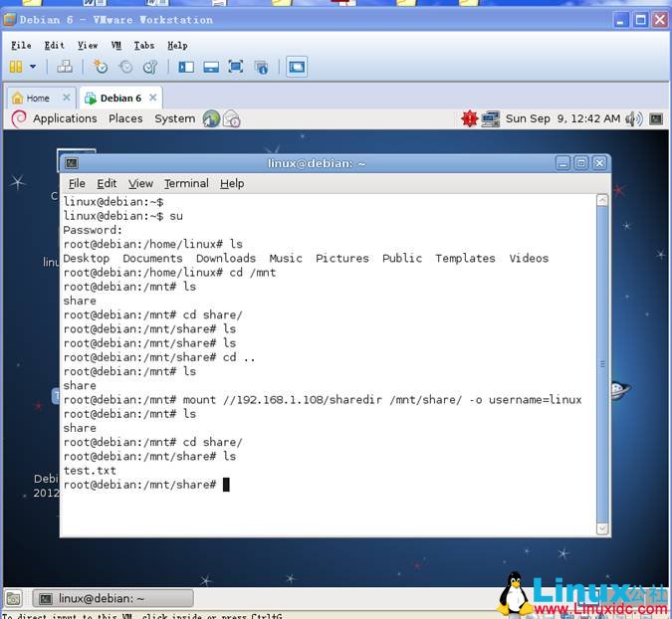Click the VMware suspend/pause icon
Viewport: 672px width, 619px height.
click(16, 67)
